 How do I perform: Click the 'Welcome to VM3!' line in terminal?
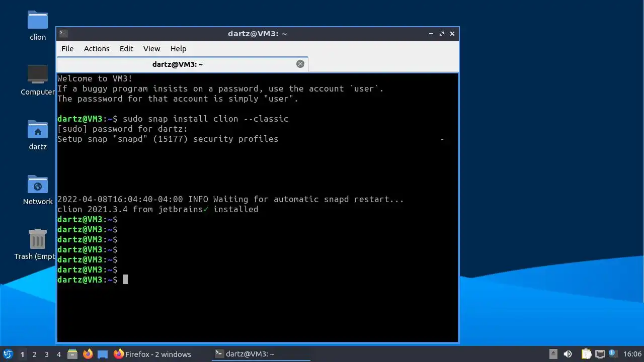pyautogui.click(x=95, y=78)
